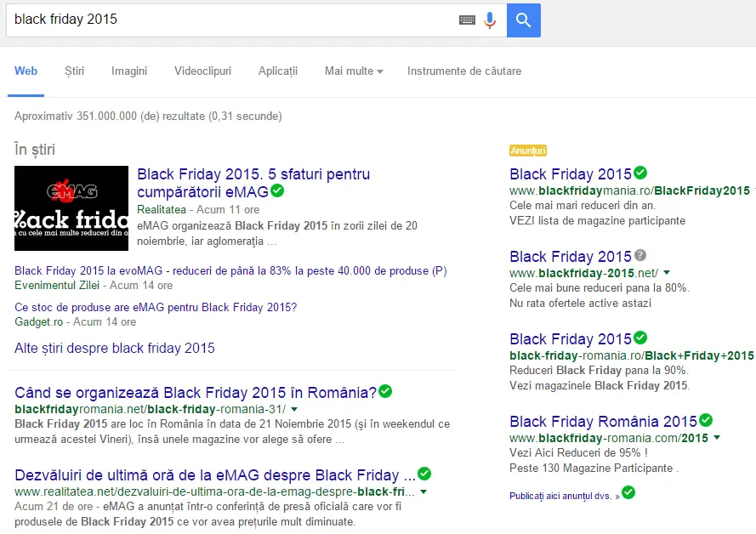Open headline Black Friday 2015. 5 sfaturi pentru cumpărătorii eMAG
756x534 pixels.
point(253,183)
